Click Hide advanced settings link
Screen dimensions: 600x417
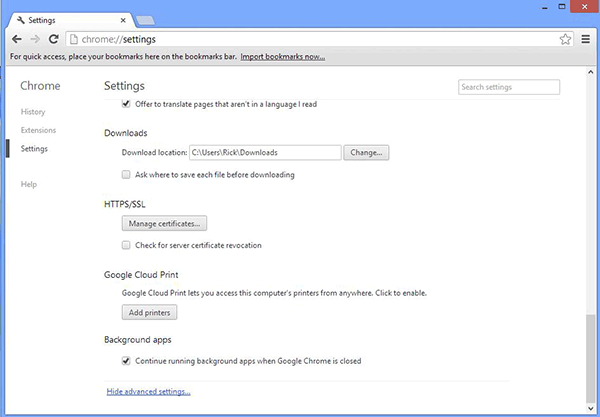[148, 392]
